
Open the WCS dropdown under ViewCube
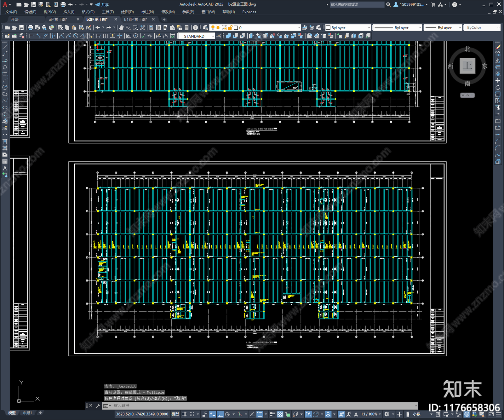467,95
